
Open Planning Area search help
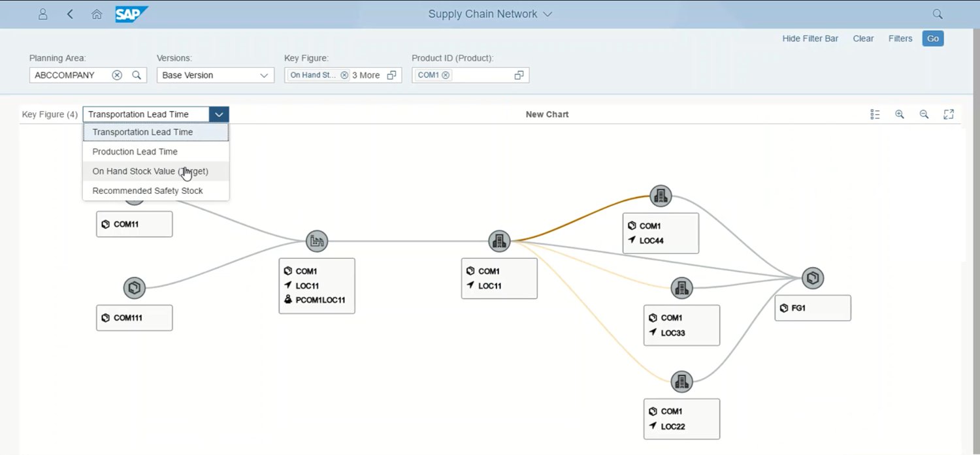[x=137, y=75]
